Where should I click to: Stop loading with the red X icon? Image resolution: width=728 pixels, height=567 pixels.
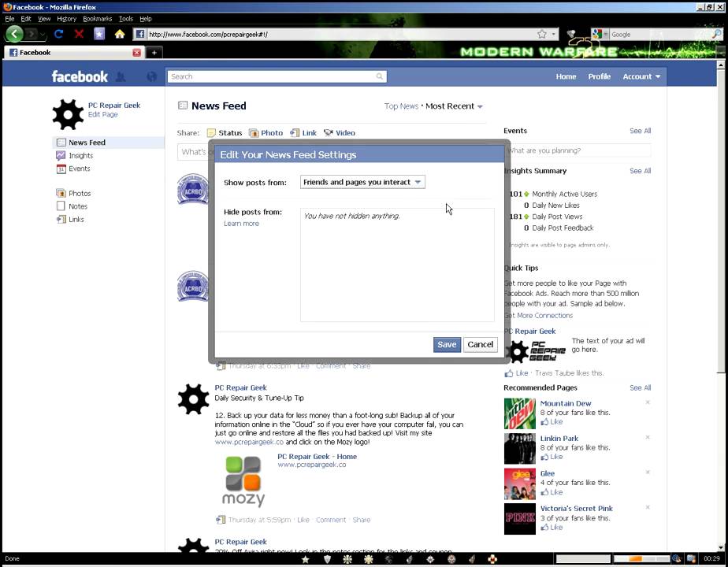tap(79, 34)
